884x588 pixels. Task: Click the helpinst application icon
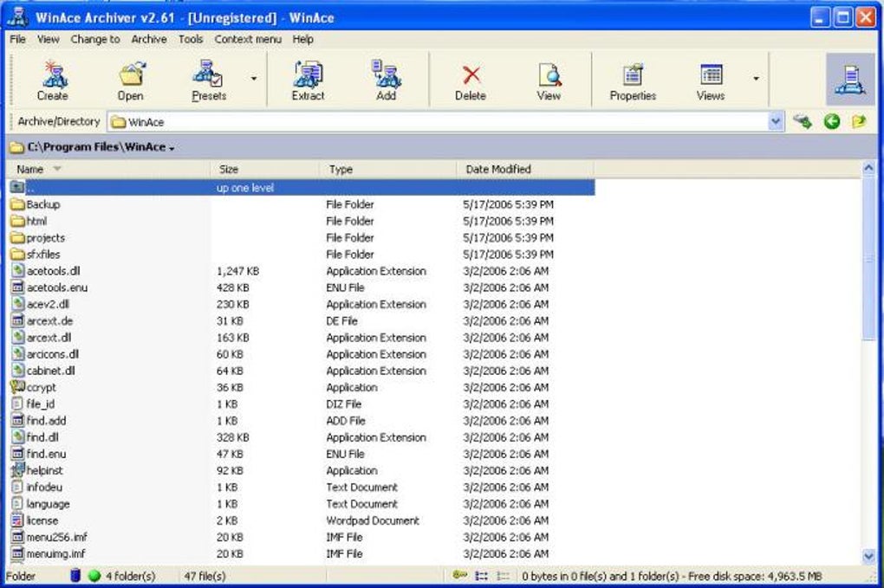tap(17, 470)
